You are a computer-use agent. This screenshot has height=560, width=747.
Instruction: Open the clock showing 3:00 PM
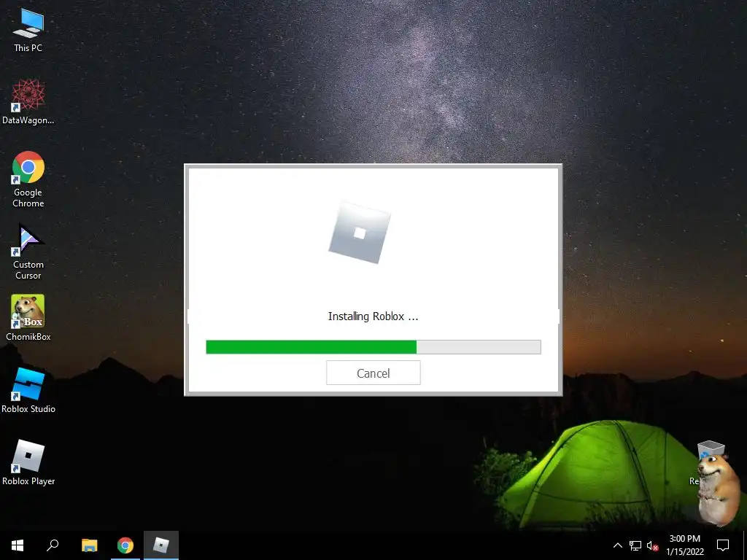[684, 545]
